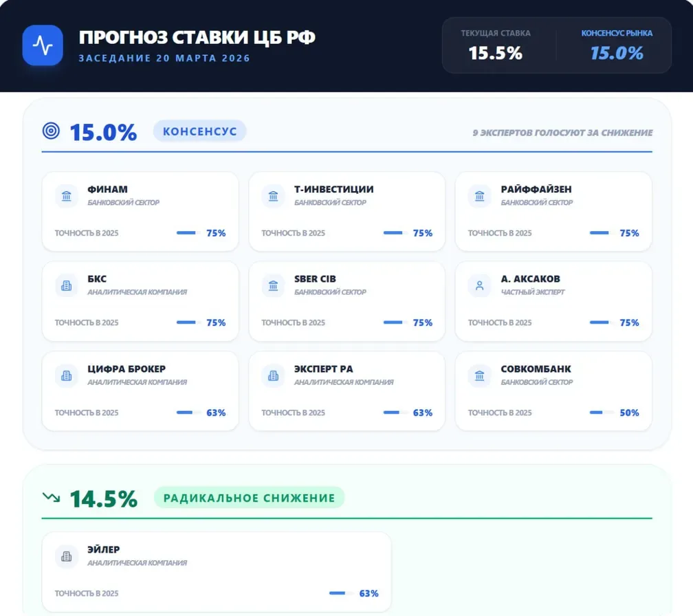Click the 75% value on РАЙФФАЙЗЕН card
The width and height of the screenshot is (693, 616).
[x=629, y=233]
